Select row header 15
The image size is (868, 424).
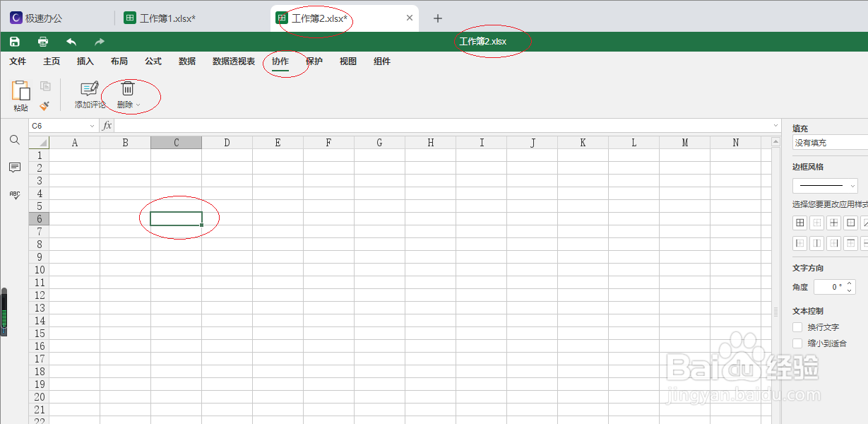click(39, 334)
